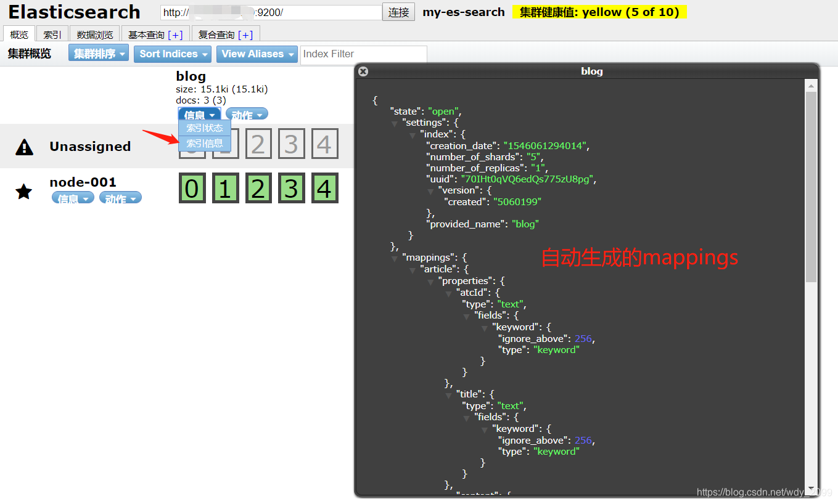Click the node-001 node name

point(83,182)
